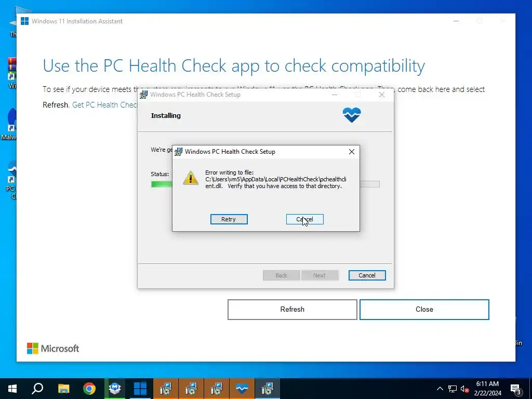Launch Google Chrome from the taskbar
Screen dimensions: 532x399
click(89, 389)
